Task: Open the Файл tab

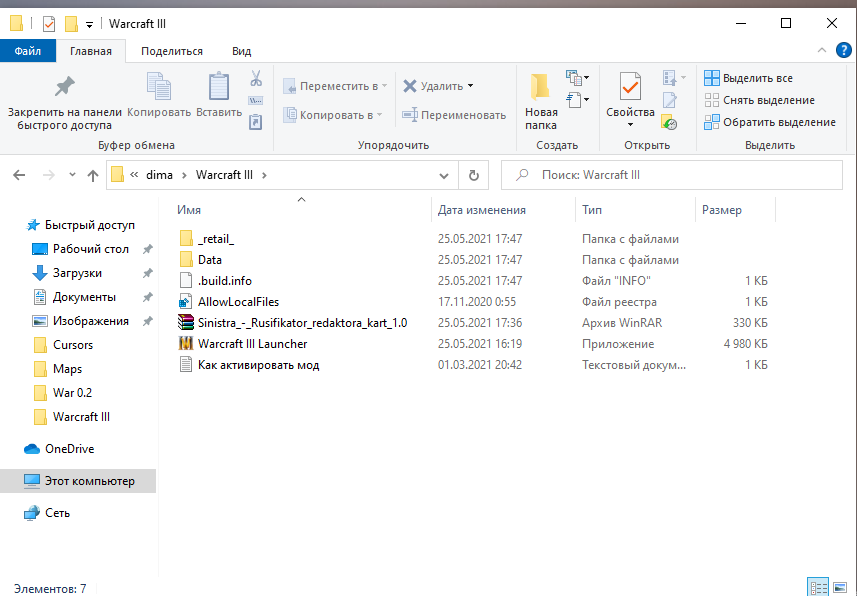Action: (x=28, y=51)
